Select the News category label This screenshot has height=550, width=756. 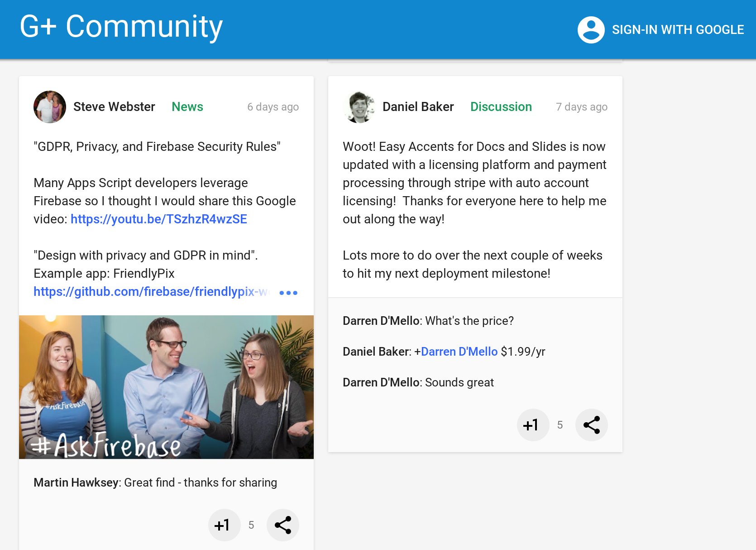pos(187,107)
